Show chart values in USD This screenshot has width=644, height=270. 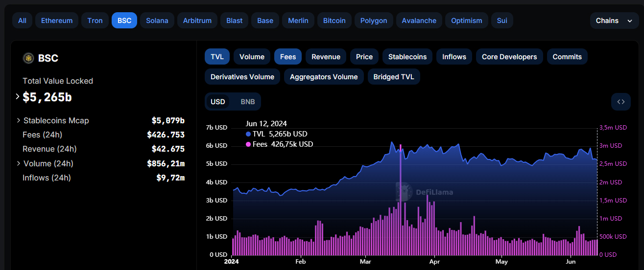pyautogui.click(x=218, y=102)
